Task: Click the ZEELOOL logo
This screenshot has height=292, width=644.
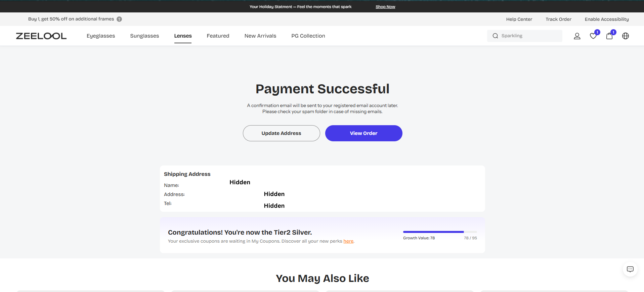Action: click(x=41, y=36)
